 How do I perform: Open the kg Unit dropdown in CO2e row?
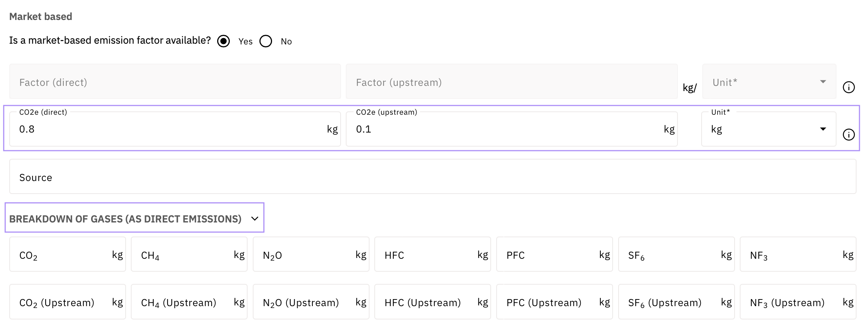[x=769, y=129]
